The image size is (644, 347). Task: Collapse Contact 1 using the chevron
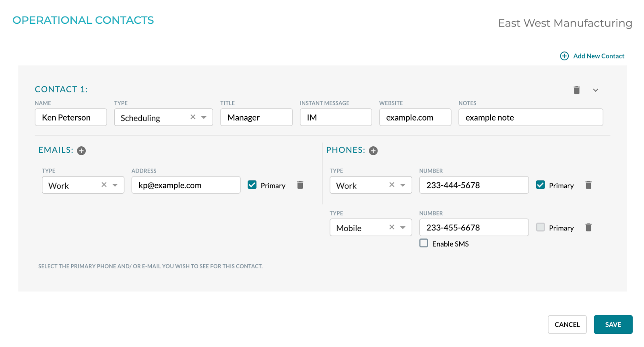coord(595,90)
